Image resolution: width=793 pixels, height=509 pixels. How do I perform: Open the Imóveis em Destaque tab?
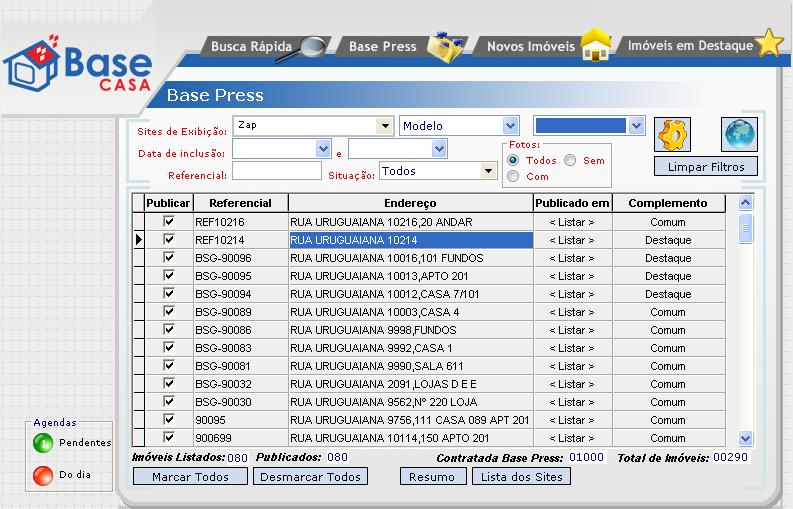(x=689, y=46)
